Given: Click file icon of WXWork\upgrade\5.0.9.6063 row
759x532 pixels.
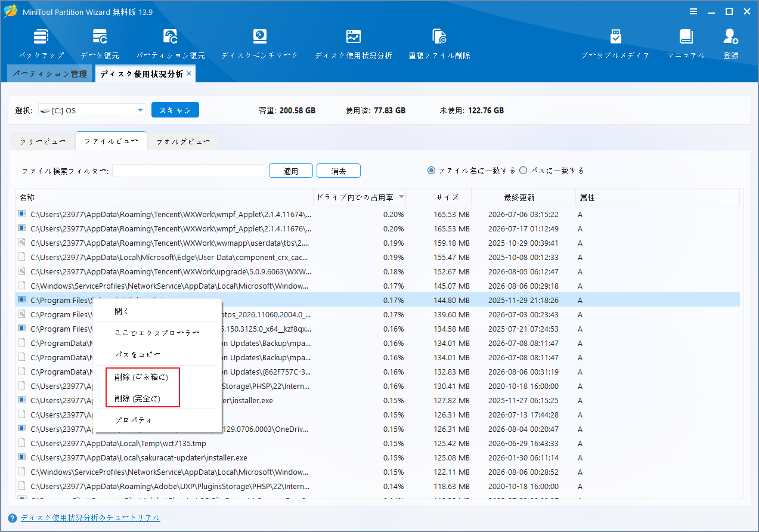Looking at the screenshot, I should point(22,271).
